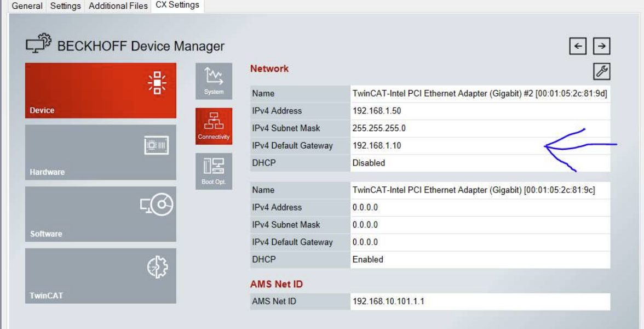The height and width of the screenshot is (329, 644).
Task: Click the Beckhoff Device Manager logo icon
Action: [x=38, y=43]
